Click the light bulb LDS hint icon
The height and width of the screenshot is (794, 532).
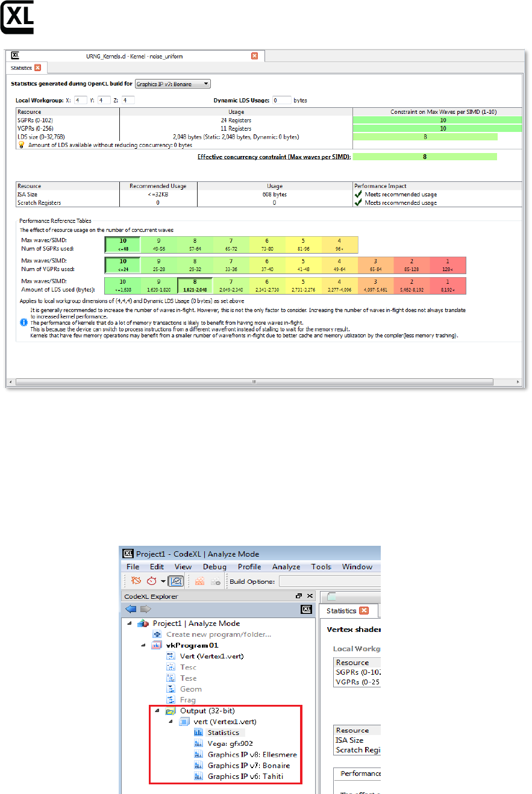(x=21, y=145)
